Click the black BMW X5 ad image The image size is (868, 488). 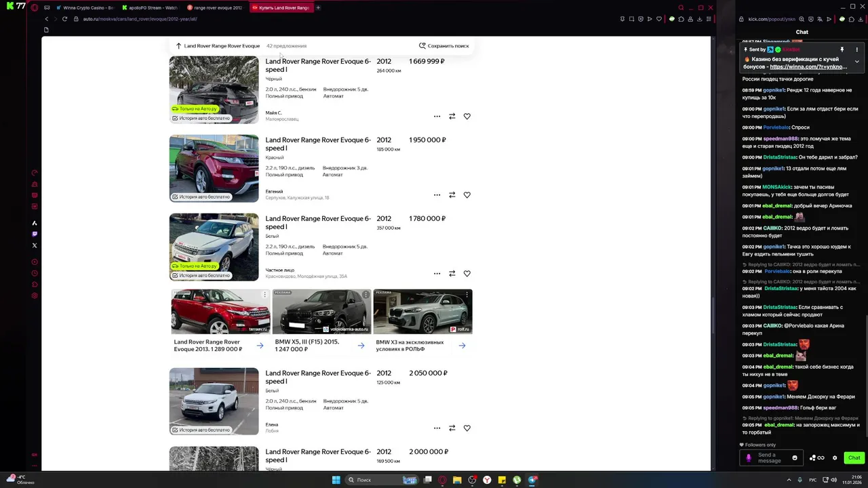click(321, 312)
